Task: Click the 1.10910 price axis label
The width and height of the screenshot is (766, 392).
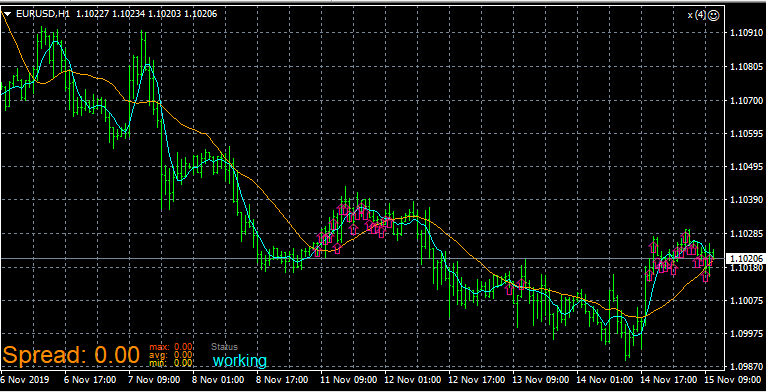Action: point(746,33)
